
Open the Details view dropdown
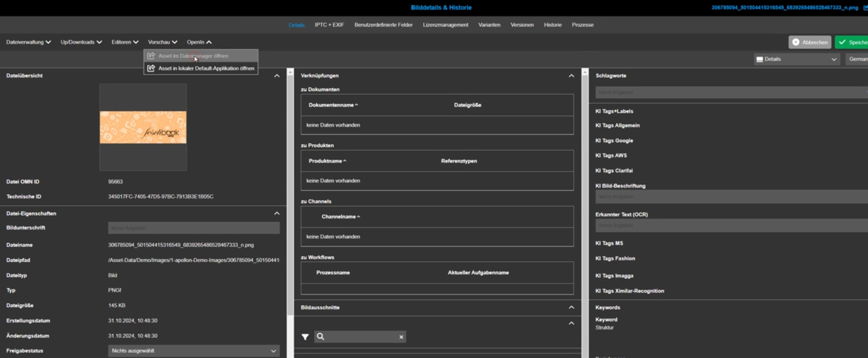tap(797, 59)
